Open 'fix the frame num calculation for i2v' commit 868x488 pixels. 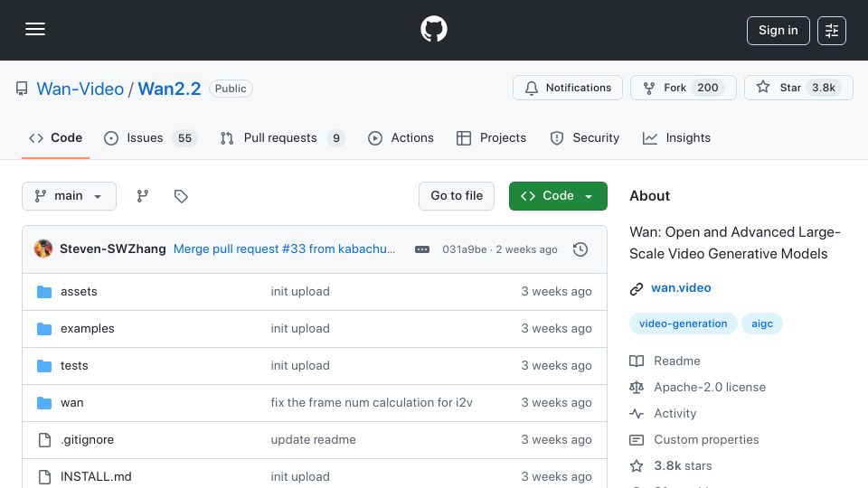coord(372,403)
